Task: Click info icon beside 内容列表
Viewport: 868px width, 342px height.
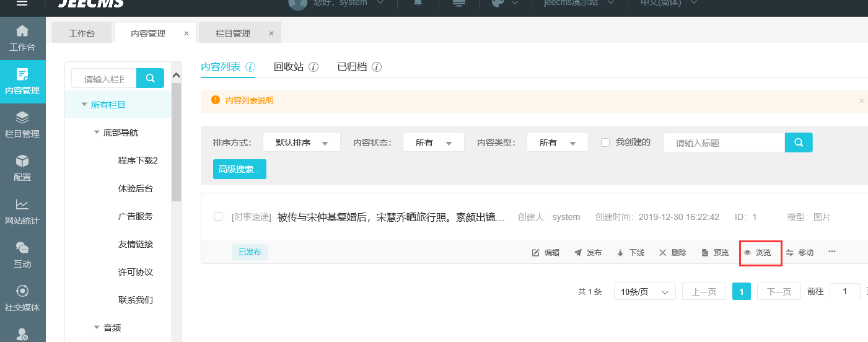Action: pyautogui.click(x=251, y=67)
